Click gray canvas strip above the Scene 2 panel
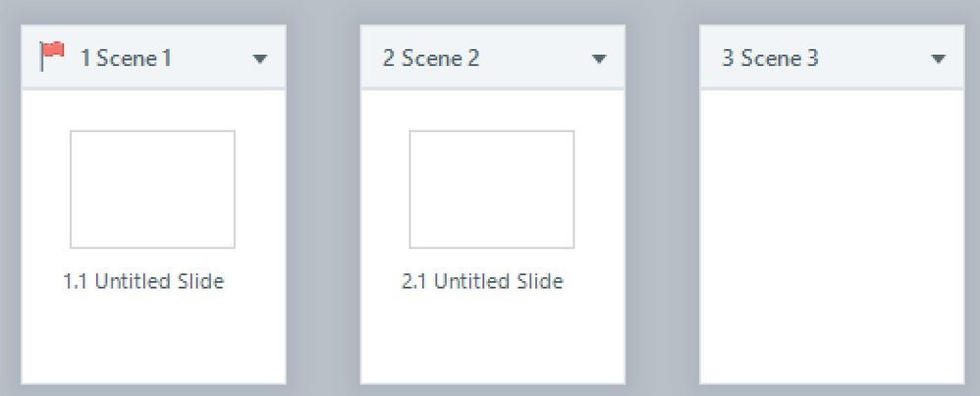This screenshot has height=396, width=980. (492, 12)
